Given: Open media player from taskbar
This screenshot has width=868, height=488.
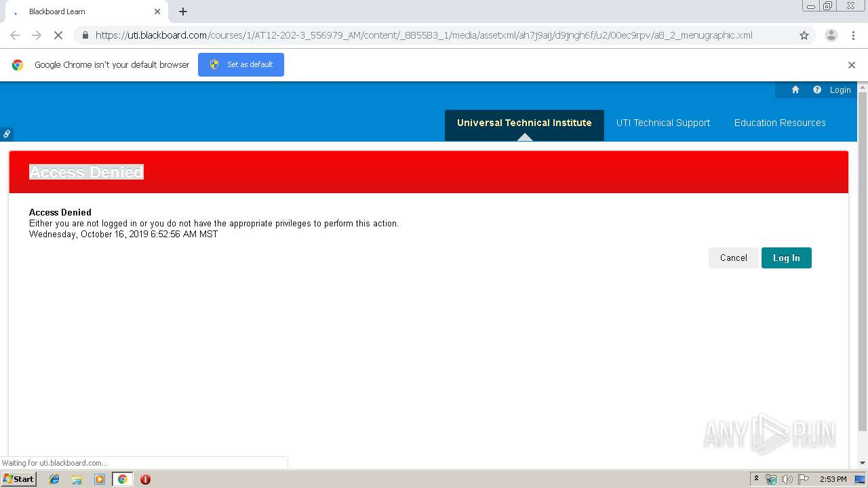Looking at the screenshot, I should tap(100, 479).
